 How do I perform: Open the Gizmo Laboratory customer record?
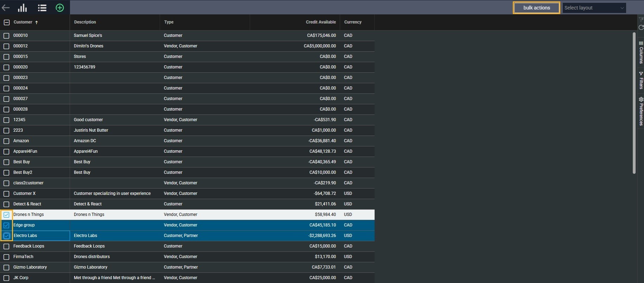30,267
